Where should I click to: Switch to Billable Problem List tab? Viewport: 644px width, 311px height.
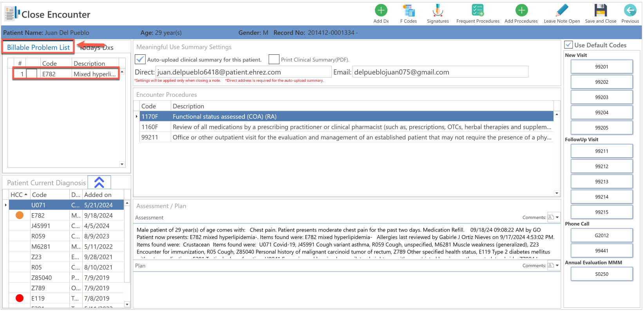38,47
